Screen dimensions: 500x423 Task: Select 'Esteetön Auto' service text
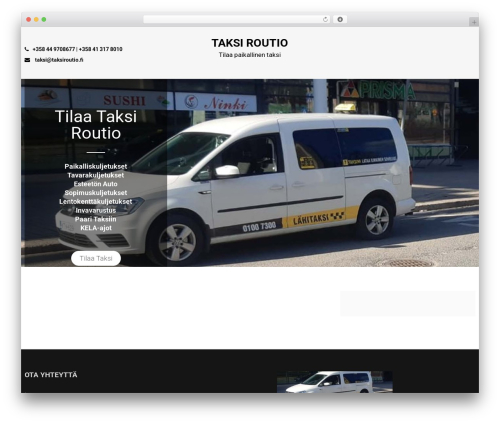[x=96, y=184]
